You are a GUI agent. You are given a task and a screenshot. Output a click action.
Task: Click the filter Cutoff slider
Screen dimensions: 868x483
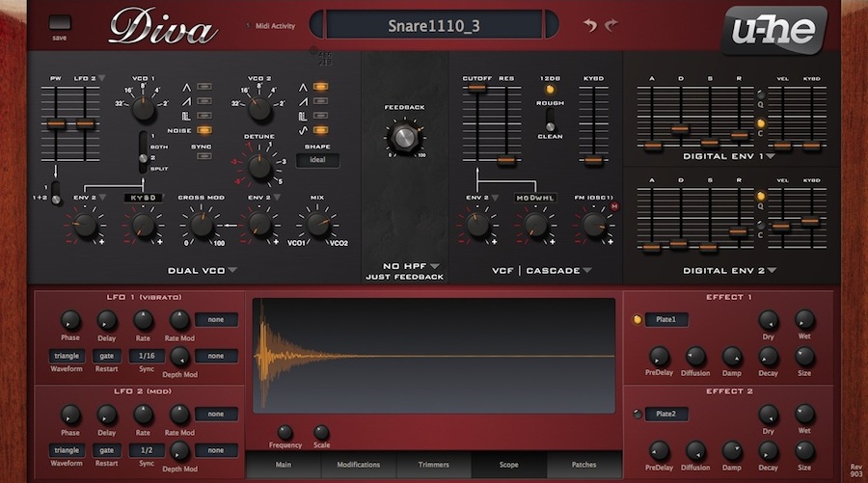pyautogui.click(x=477, y=89)
